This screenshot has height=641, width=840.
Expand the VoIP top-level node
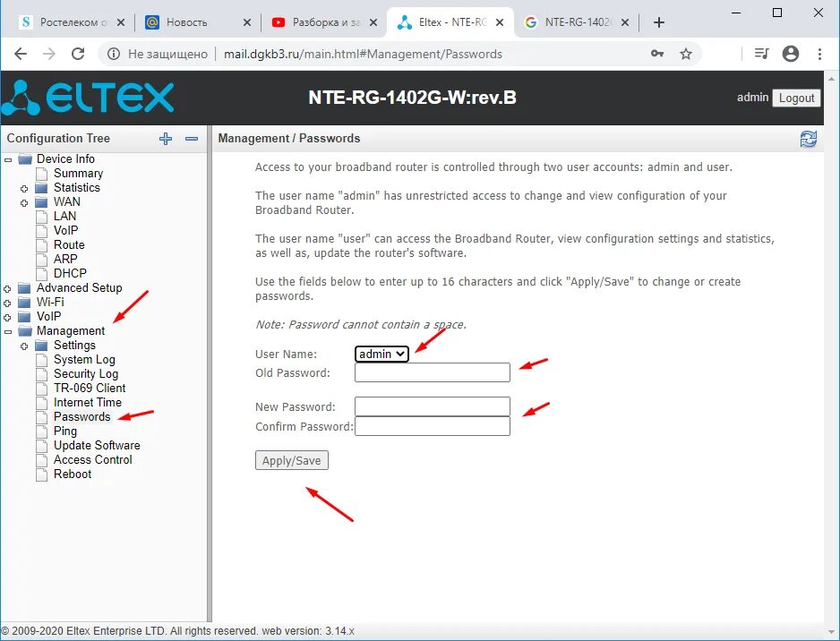click(x=7, y=318)
